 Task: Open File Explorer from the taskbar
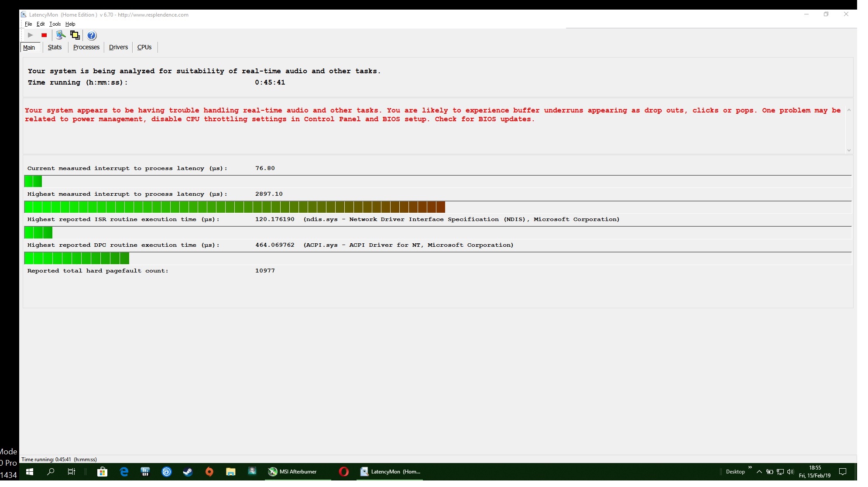(x=231, y=472)
